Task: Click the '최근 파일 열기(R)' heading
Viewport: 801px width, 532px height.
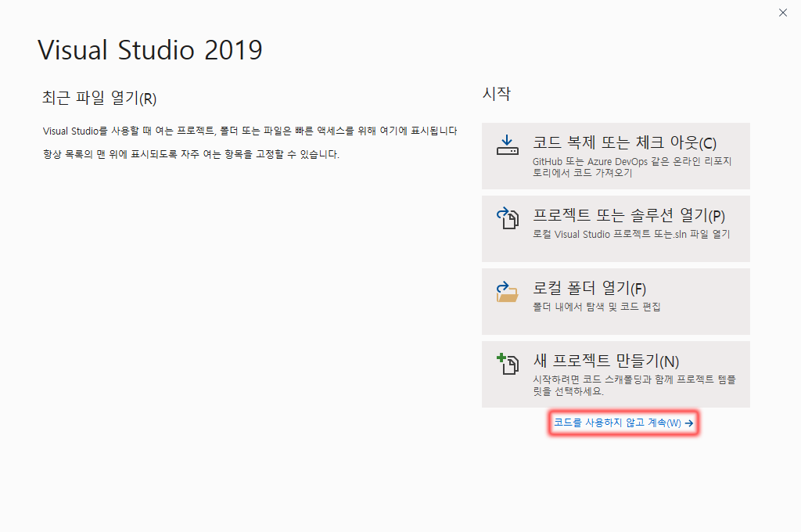Action: click(99, 98)
